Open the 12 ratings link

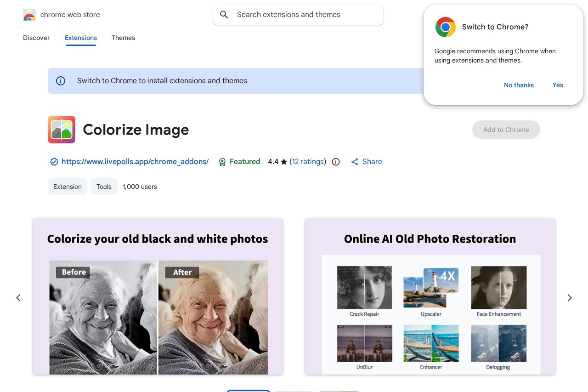pos(308,162)
